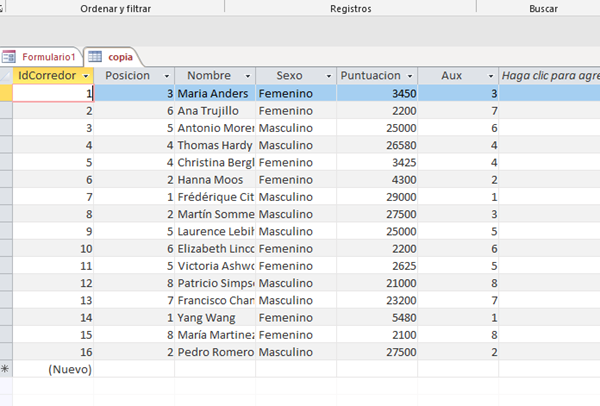The height and width of the screenshot is (406, 600).
Task: Click the Nombre cell for Ana Trujillo
Action: click(x=214, y=110)
